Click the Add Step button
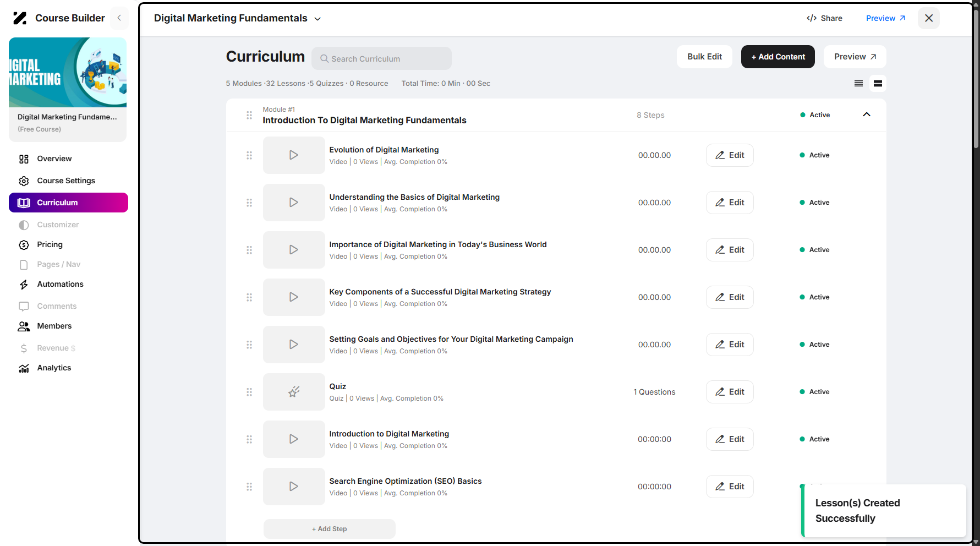 330,529
